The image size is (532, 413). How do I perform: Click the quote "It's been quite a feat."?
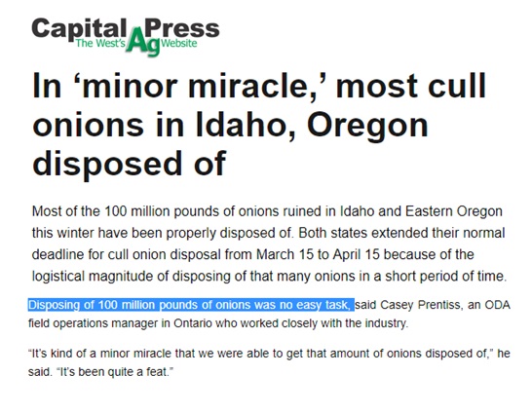114,372
